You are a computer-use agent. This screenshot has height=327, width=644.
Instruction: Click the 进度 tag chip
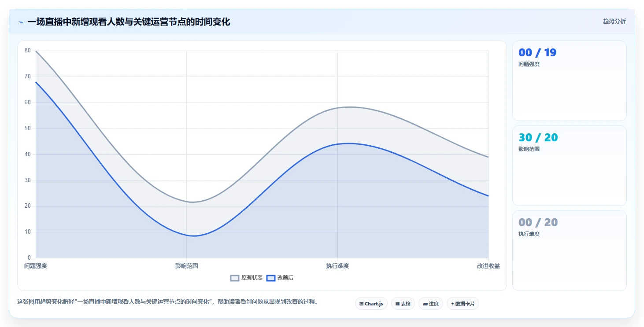click(x=431, y=304)
